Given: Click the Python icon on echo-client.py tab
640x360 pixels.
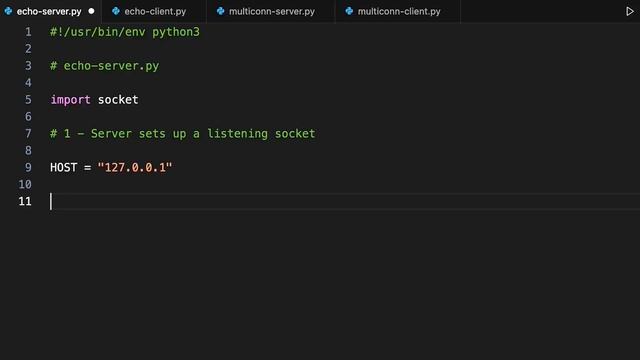Looking at the screenshot, I should tap(116, 11).
